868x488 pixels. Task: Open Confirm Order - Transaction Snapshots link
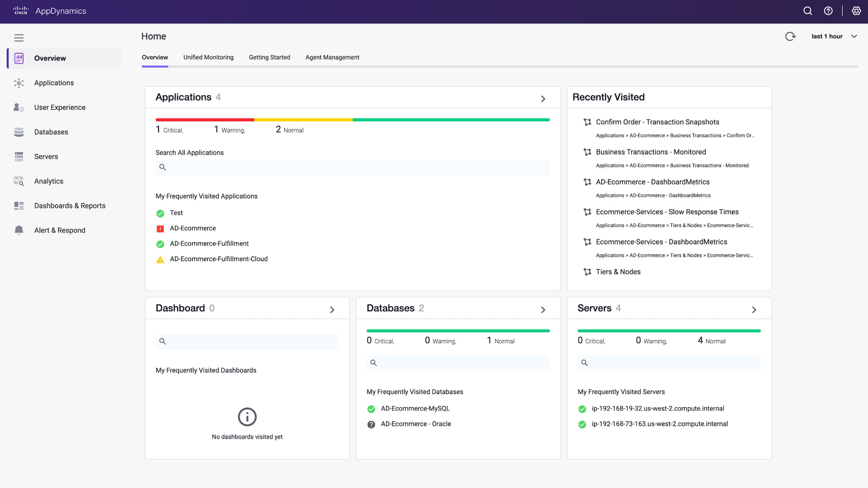pyautogui.click(x=657, y=122)
